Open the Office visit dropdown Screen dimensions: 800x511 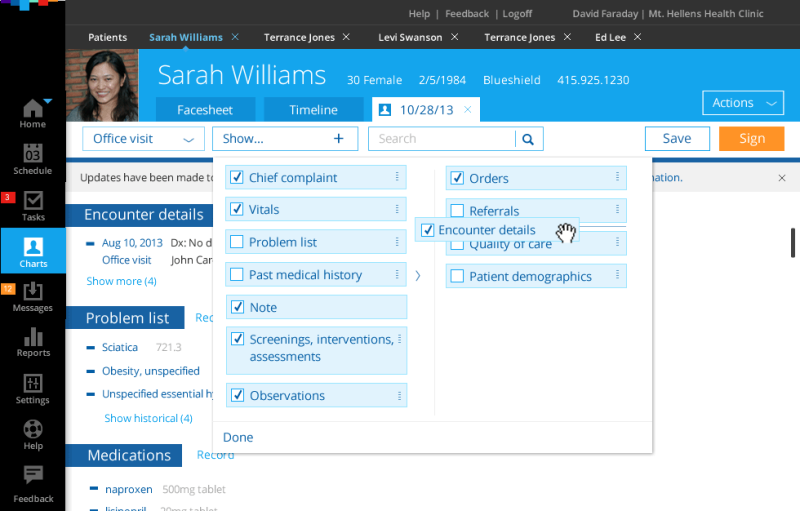(143, 139)
